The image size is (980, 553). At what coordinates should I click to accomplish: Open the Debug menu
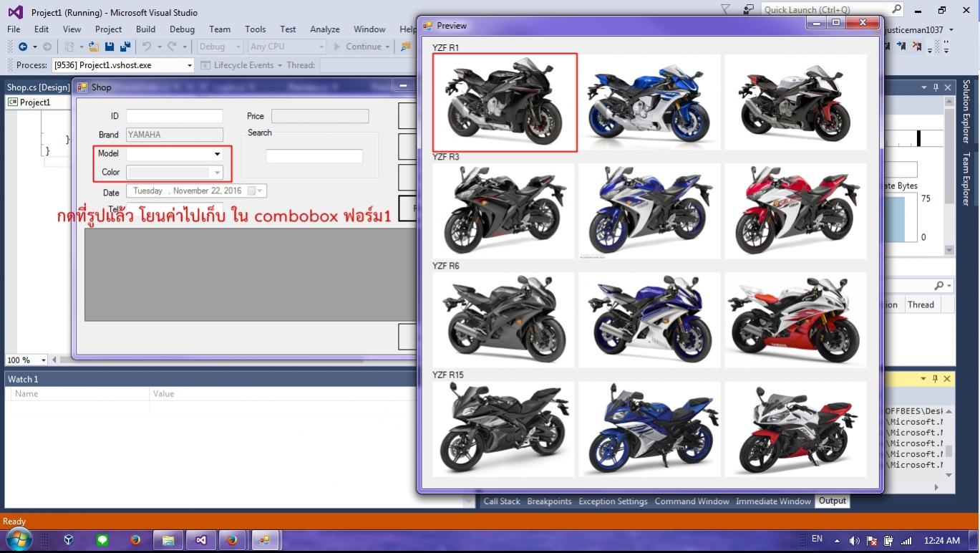182,29
